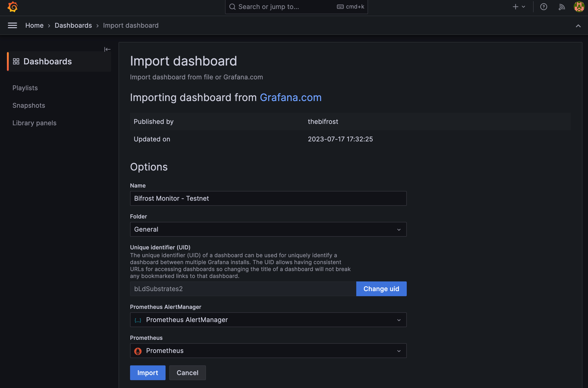
Task: Go to Snapshots in the sidebar
Action: tap(29, 105)
